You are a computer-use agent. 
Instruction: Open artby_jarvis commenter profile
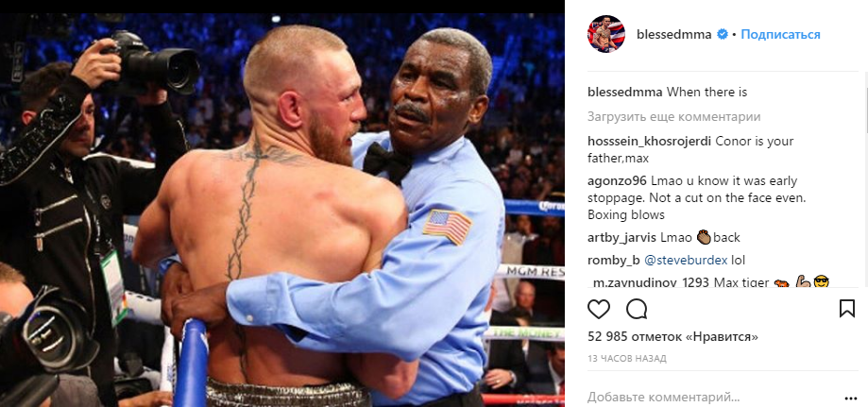pyautogui.click(x=621, y=238)
